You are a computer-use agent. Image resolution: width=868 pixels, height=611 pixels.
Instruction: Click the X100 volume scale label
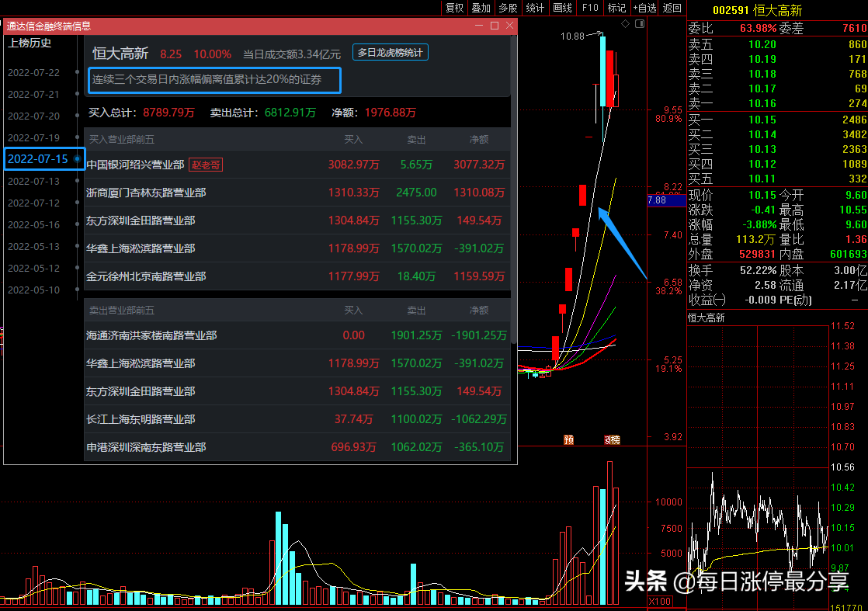coord(659,602)
